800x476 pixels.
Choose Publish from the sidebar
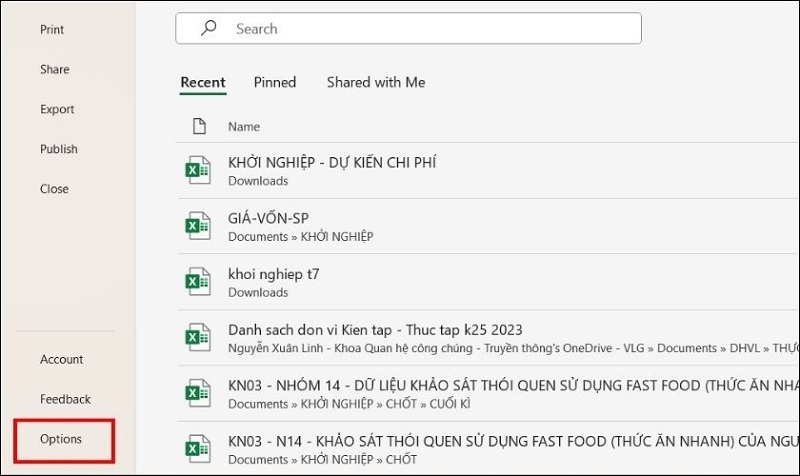click(x=59, y=149)
